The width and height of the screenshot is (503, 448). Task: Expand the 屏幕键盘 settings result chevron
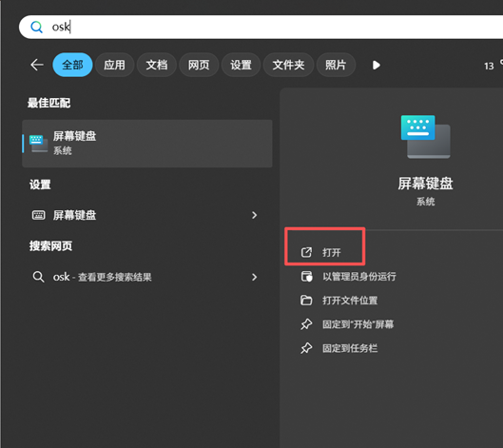point(255,215)
